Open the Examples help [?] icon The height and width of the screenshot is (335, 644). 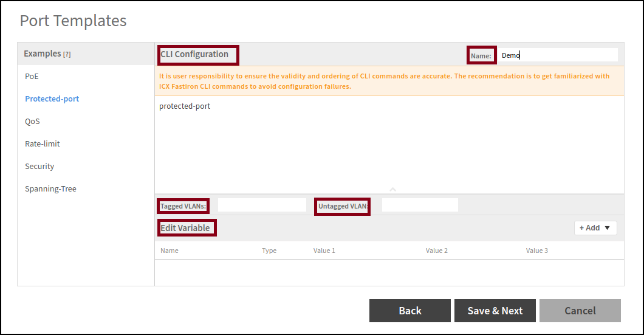click(x=67, y=54)
